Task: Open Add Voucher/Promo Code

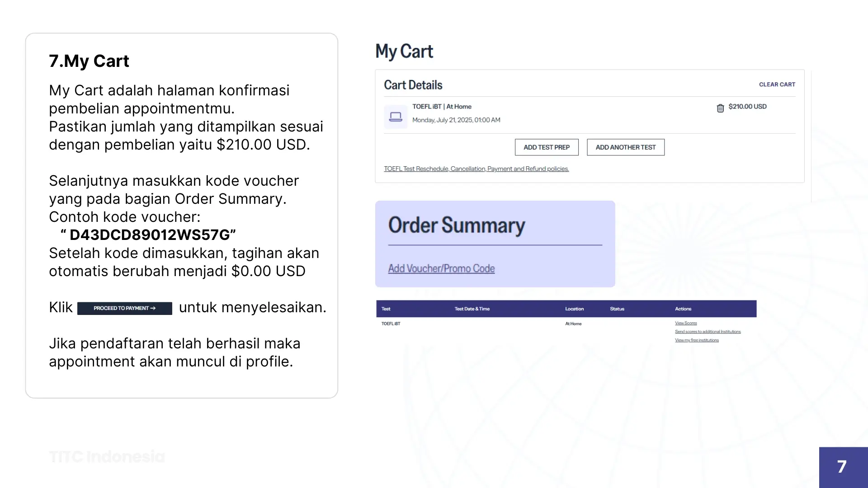Action: pos(441,268)
